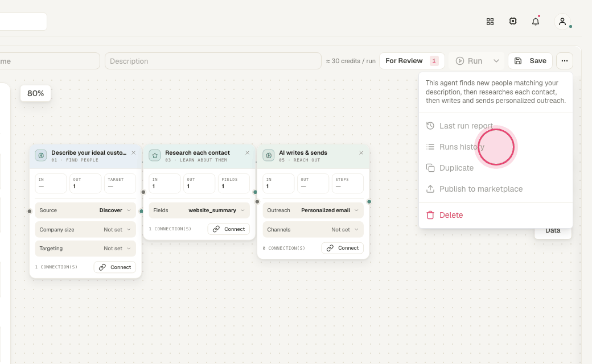Click the 0 CONNECTION(S) label

(x=284, y=248)
